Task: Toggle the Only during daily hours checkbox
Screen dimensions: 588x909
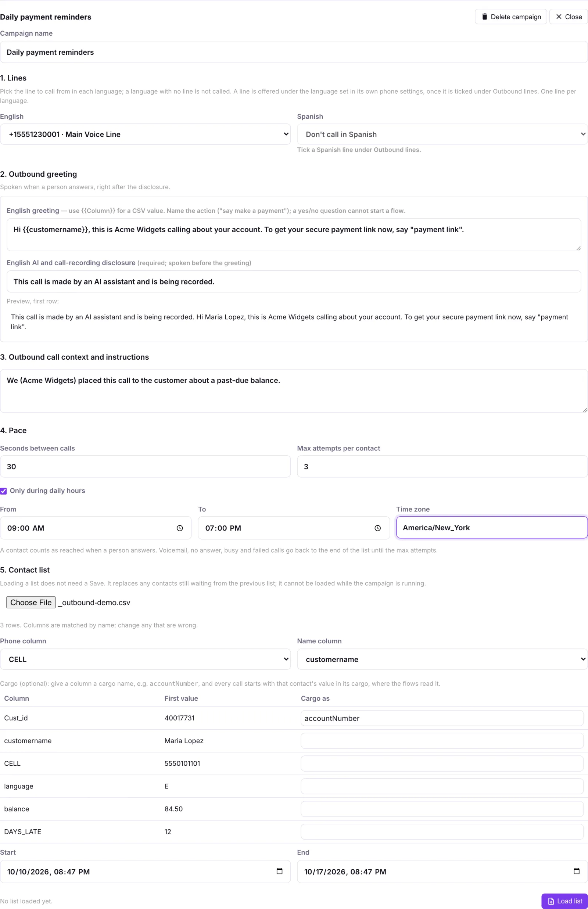Action: (3, 491)
